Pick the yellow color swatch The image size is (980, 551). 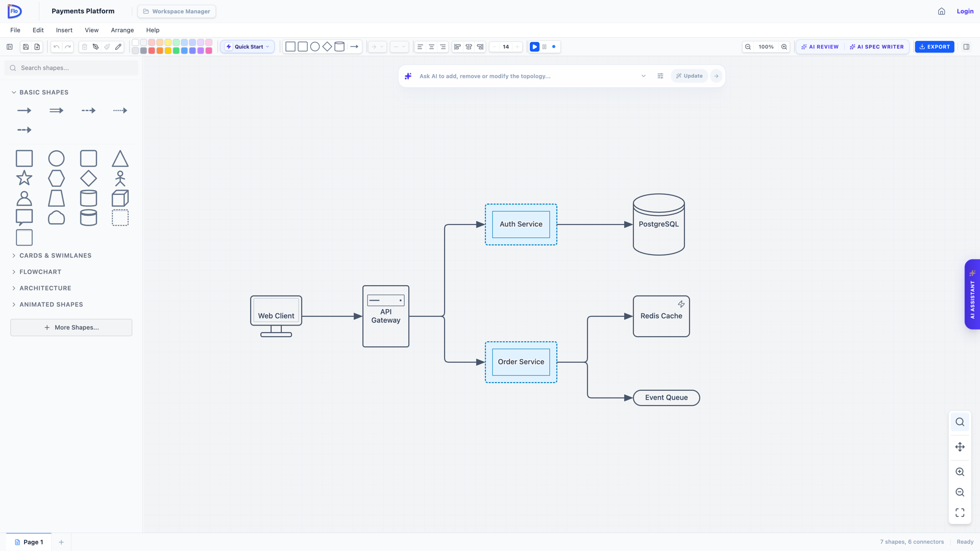pos(168,51)
